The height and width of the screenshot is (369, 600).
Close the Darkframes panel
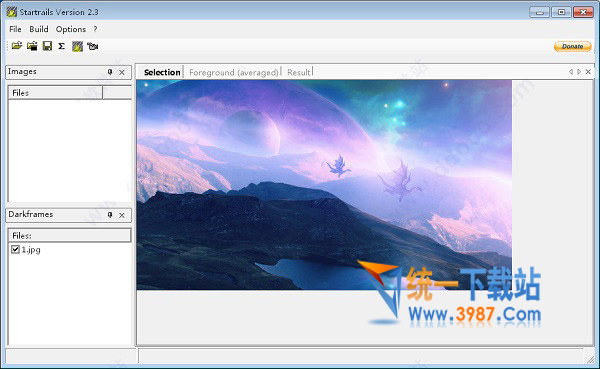[x=122, y=215]
